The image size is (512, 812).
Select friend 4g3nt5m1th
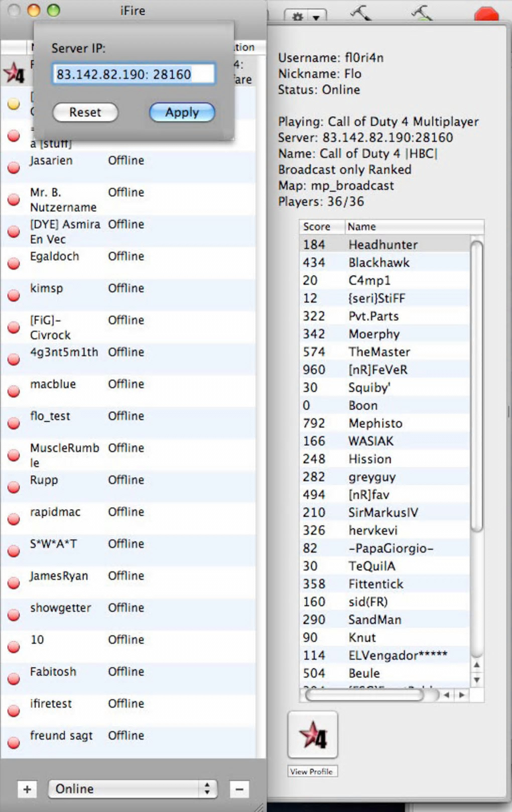pyautogui.click(x=128, y=359)
